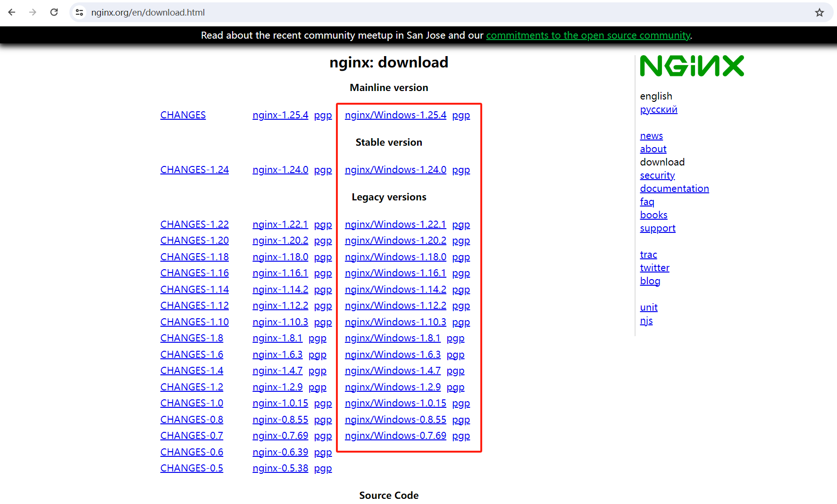Open the news page in sidebar

651,136
